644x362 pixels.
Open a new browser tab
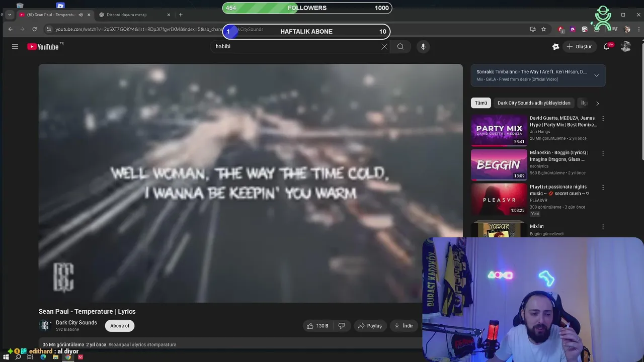[181, 15]
